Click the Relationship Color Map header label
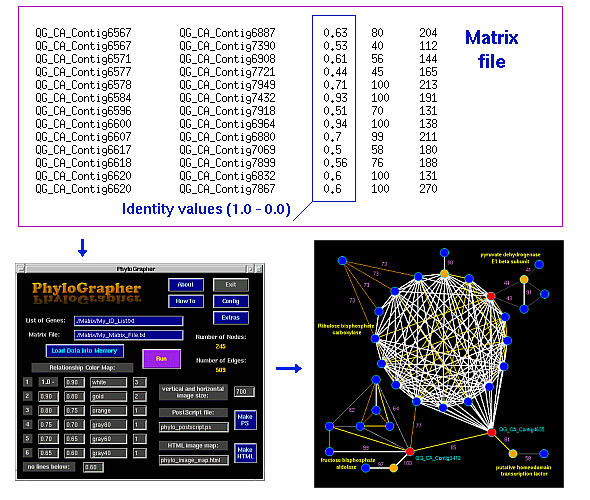Viewport: 590px width, 500px height. tap(82, 368)
